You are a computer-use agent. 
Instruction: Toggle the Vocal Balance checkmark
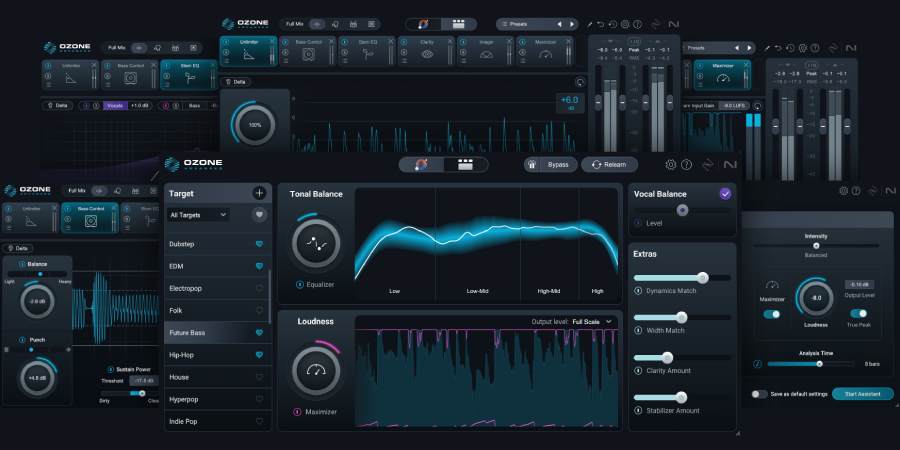[726, 194]
